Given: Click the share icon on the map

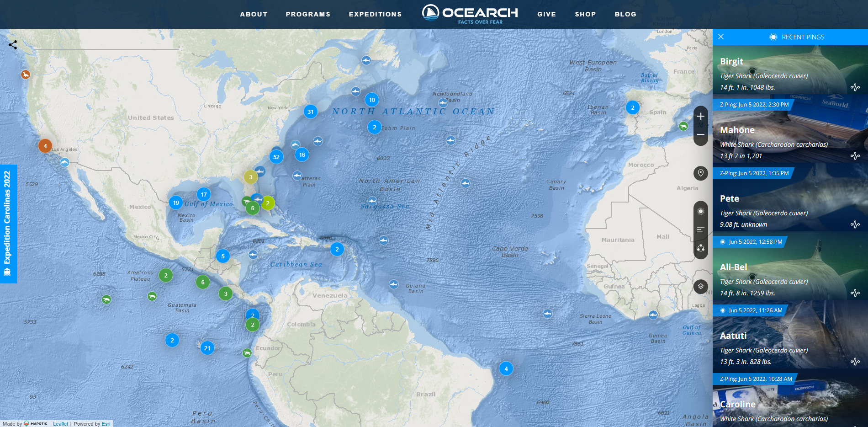Looking at the screenshot, I should point(13,45).
